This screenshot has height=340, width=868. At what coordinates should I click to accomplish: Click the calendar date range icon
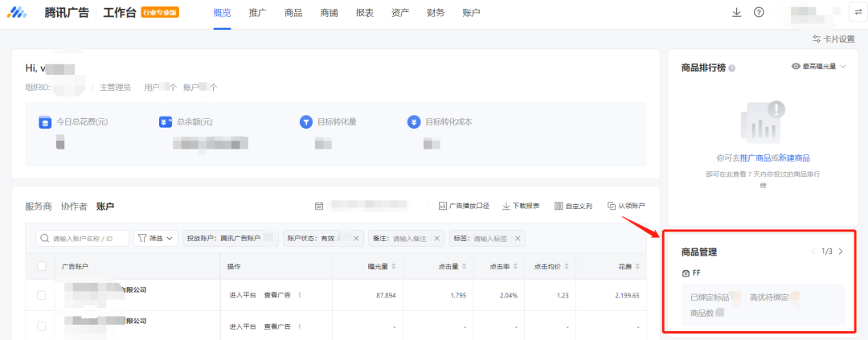[319, 206]
